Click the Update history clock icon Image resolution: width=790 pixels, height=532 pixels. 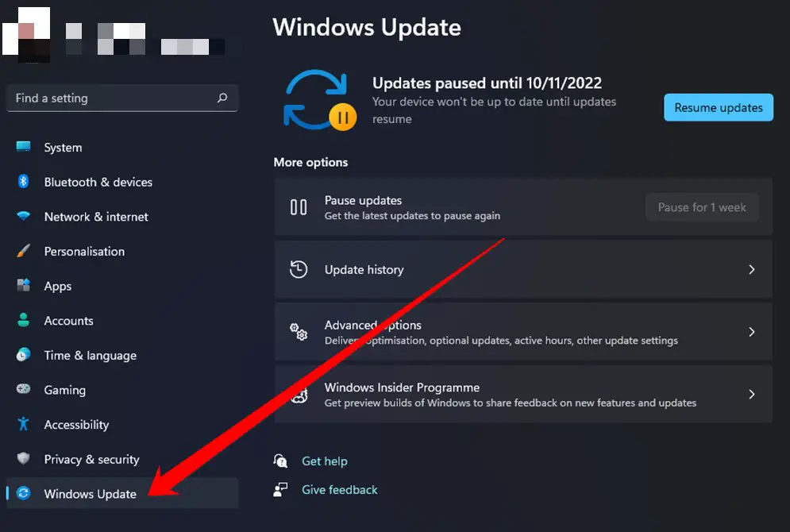(299, 269)
